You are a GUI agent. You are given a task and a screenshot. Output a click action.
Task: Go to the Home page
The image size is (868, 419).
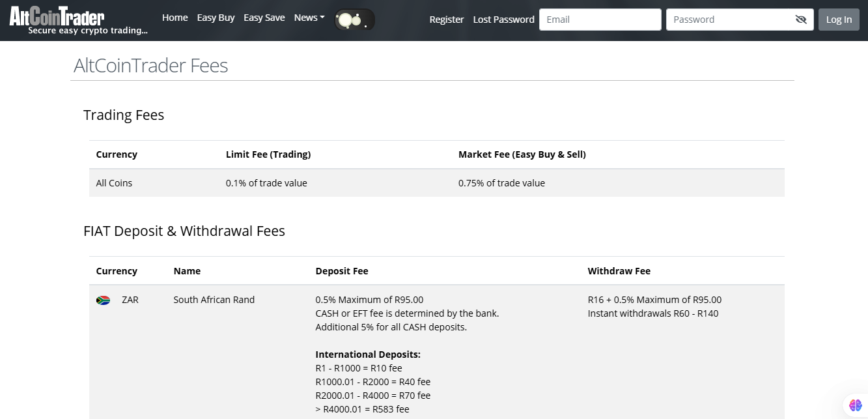[175, 18]
